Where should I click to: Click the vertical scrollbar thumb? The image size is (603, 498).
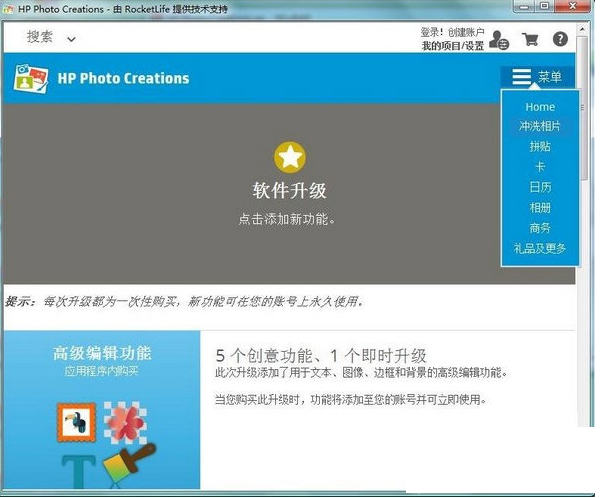584,108
